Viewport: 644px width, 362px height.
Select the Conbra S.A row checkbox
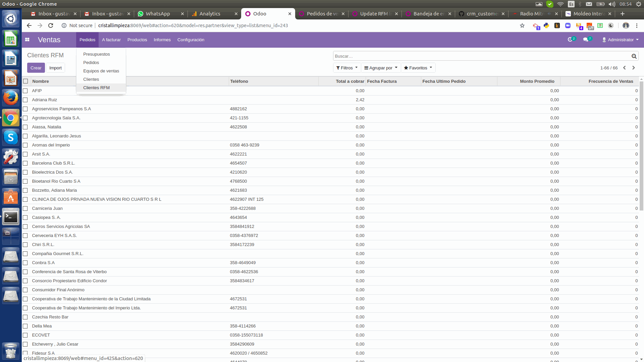click(x=25, y=263)
